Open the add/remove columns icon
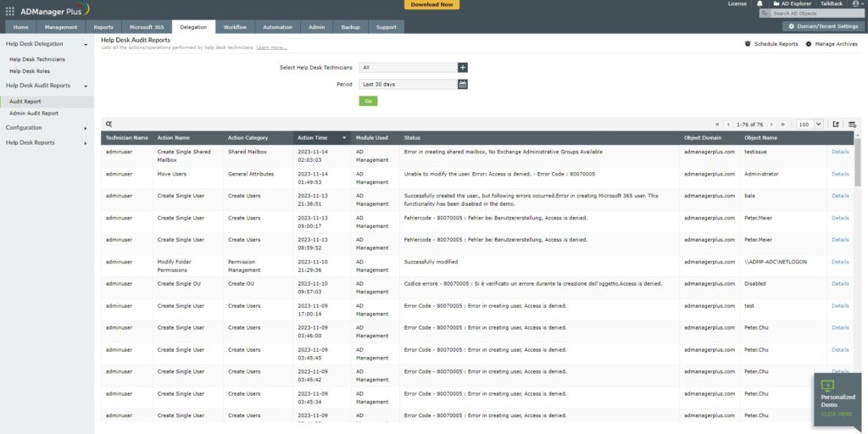The image size is (868, 434). [x=852, y=124]
